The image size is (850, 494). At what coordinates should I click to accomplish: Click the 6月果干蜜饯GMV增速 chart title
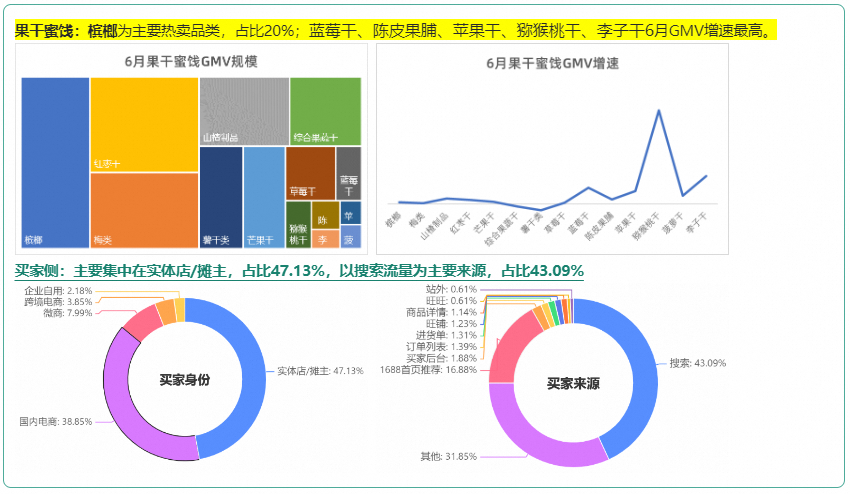(x=552, y=63)
